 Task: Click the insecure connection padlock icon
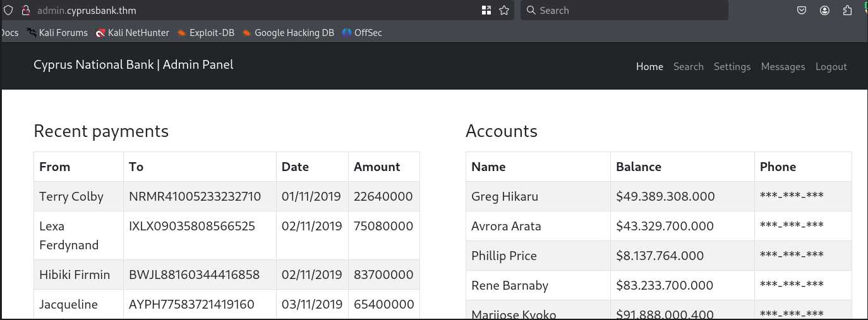pyautogui.click(x=25, y=10)
